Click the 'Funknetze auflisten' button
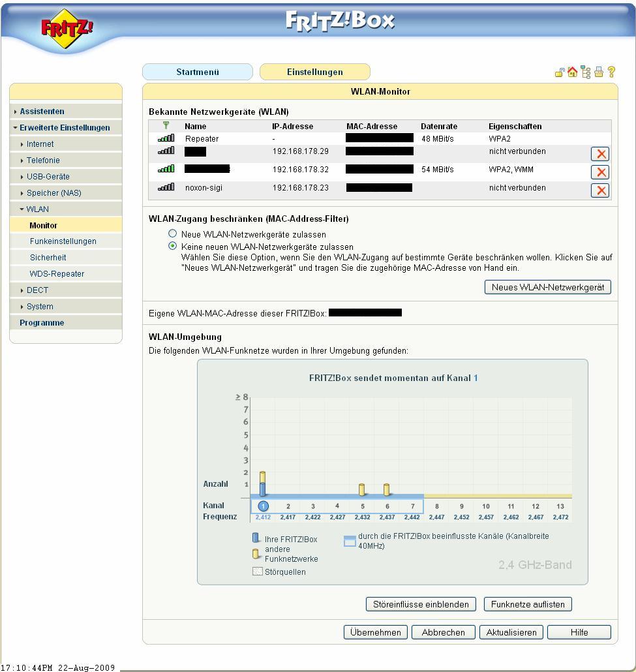 click(x=528, y=604)
